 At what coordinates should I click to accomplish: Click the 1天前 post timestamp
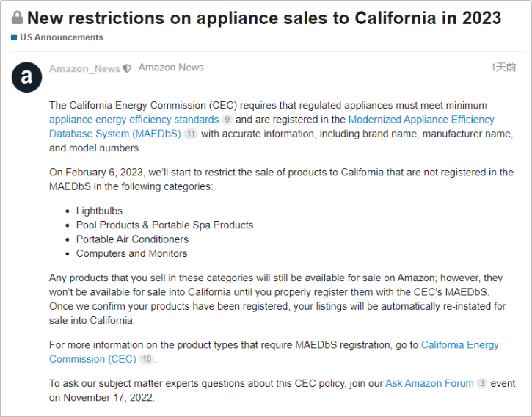point(503,68)
